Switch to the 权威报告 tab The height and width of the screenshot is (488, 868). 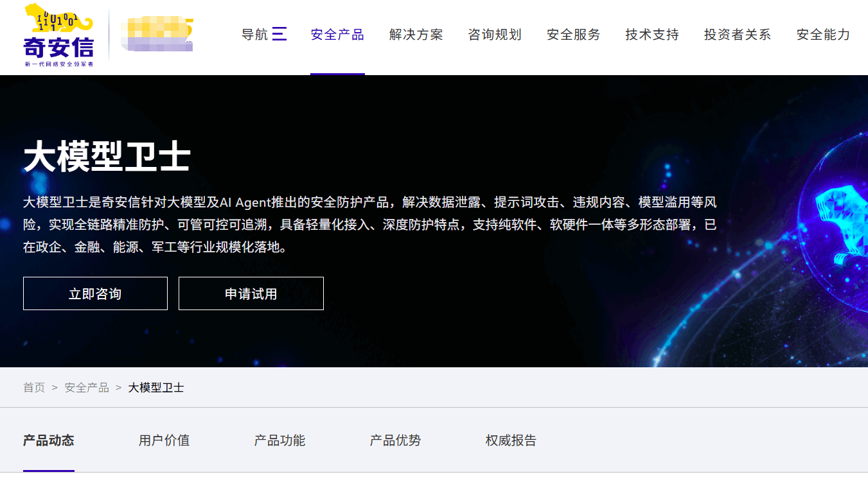point(511,440)
